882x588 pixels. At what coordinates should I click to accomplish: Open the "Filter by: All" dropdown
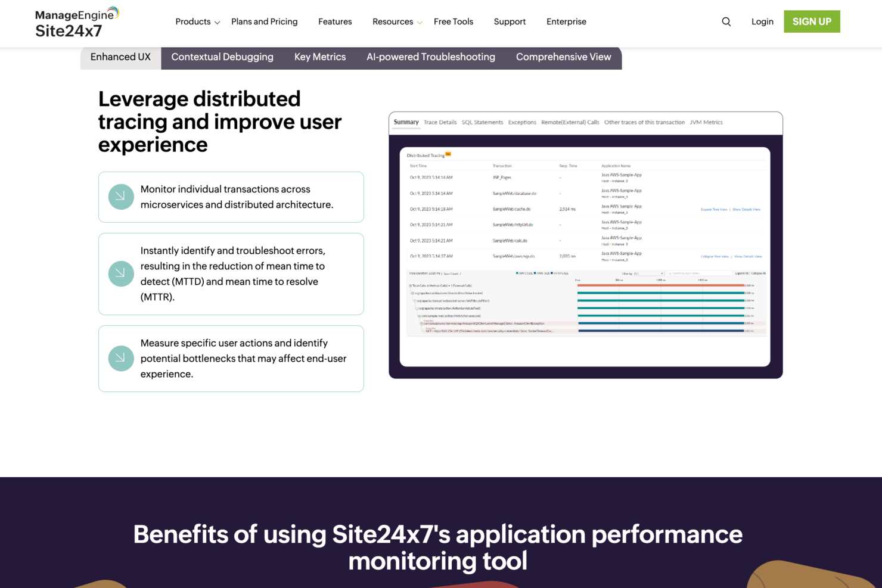[x=648, y=273]
